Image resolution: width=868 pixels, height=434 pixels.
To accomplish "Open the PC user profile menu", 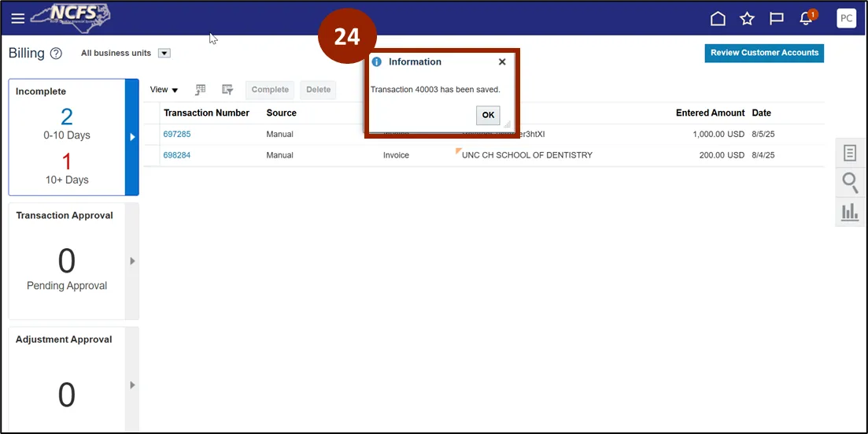I will (846, 18).
